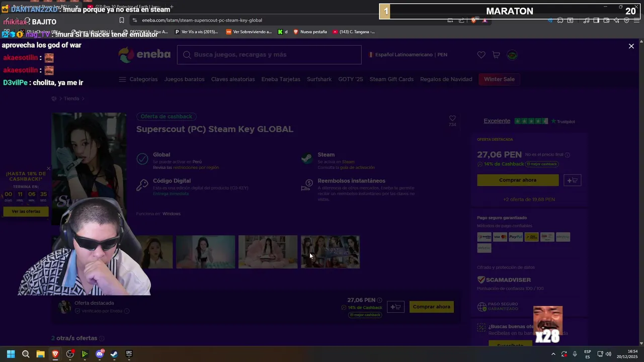
Task: Open Epic Games launcher from taskbar
Action: pyautogui.click(x=129, y=354)
